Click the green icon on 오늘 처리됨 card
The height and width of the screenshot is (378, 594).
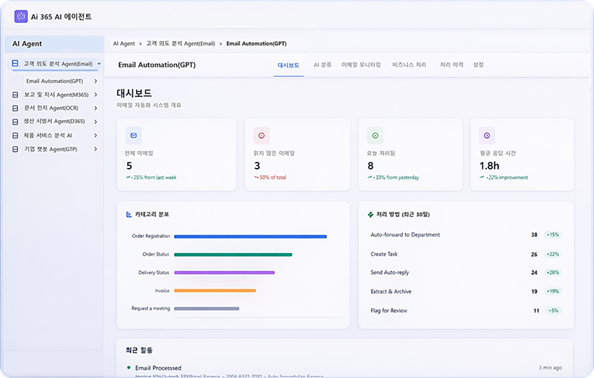pos(375,136)
